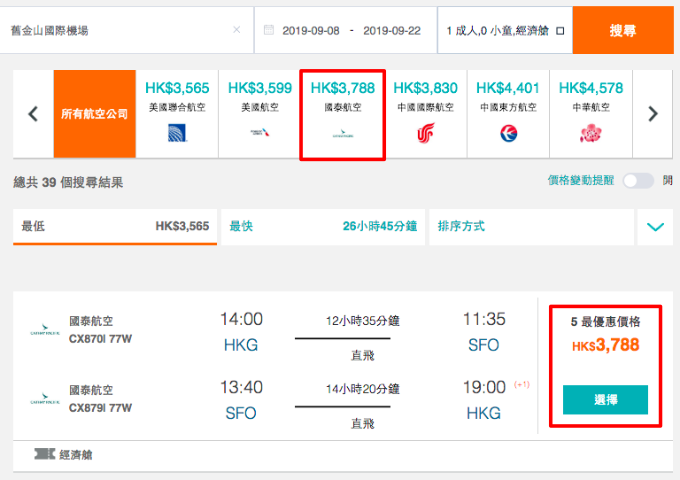
Task: Sort by 最快 26小時45分鐘
Action: click(x=323, y=227)
